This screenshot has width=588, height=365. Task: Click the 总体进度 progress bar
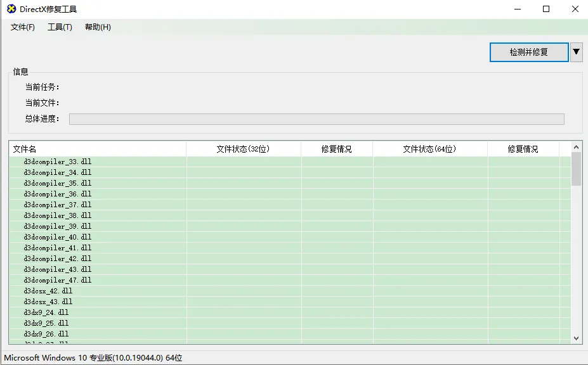317,119
